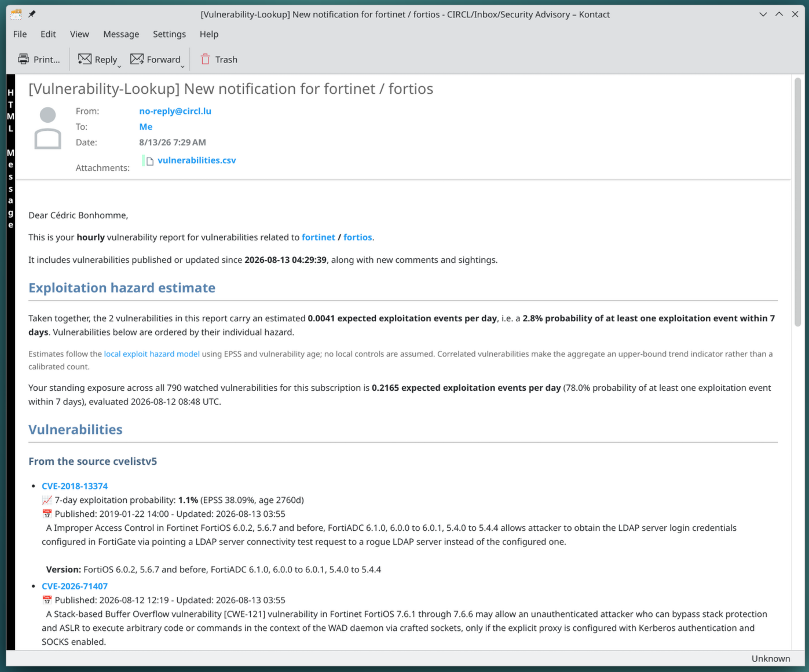Click the greeting "Dear Cédric Bonhomme,"

78,215
